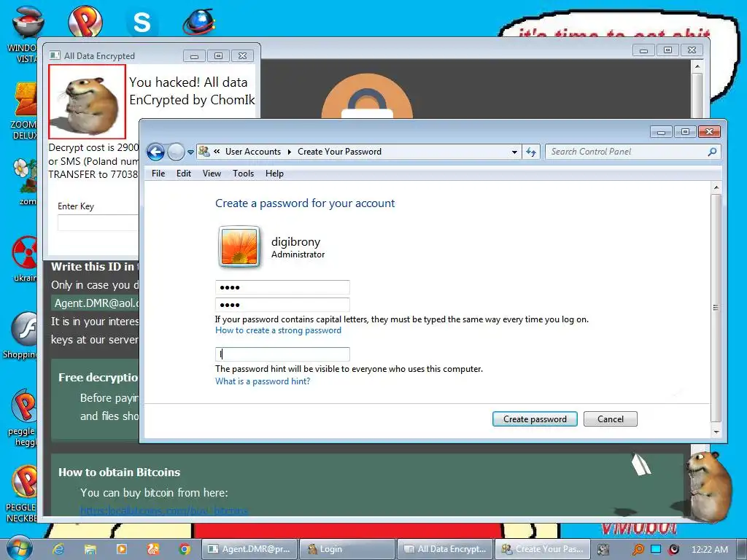Click the digibrony account picture
The image size is (747, 560).
click(x=239, y=246)
